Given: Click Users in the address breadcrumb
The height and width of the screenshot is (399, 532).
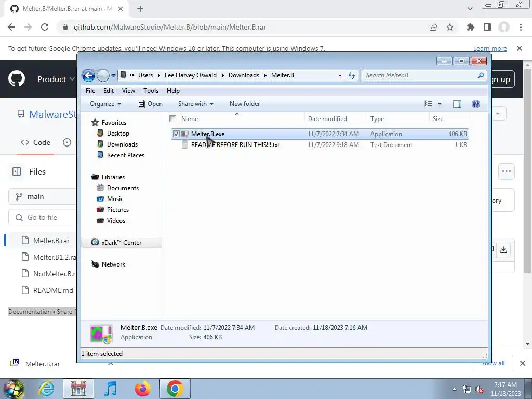Looking at the screenshot, I should point(145,75).
